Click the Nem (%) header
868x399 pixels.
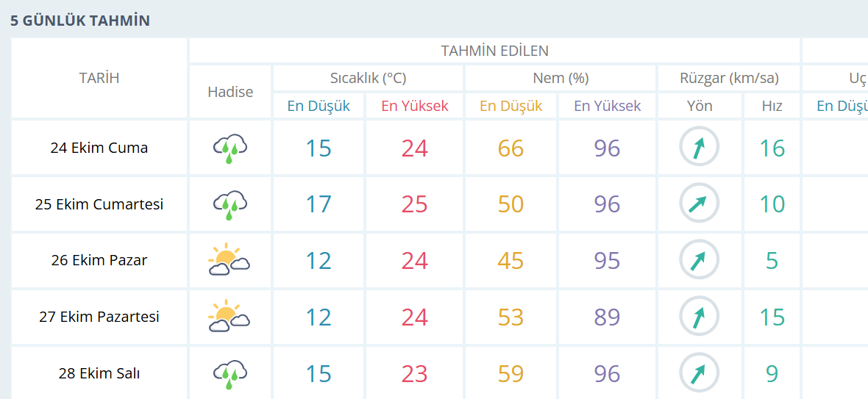[x=561, y=78]
